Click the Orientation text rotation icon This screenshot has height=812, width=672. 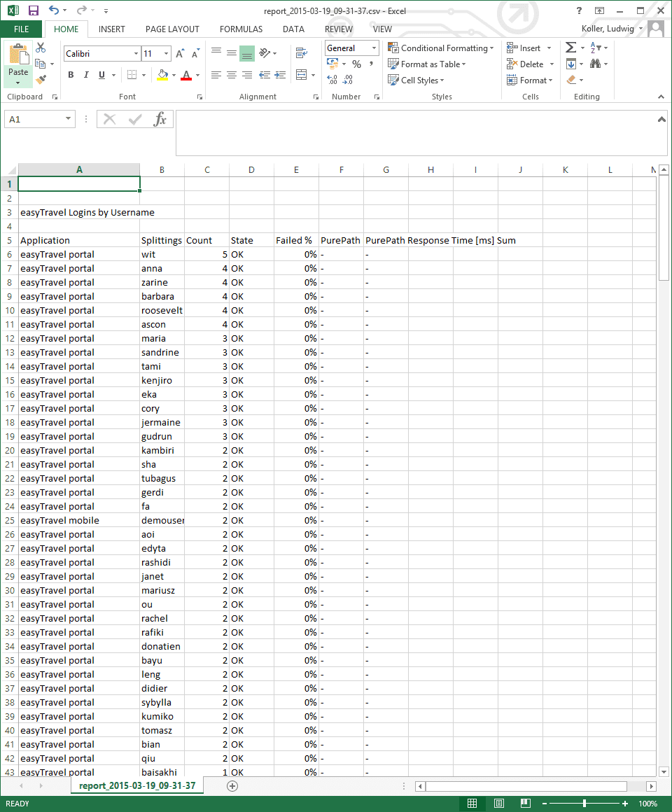pos(265,52)
